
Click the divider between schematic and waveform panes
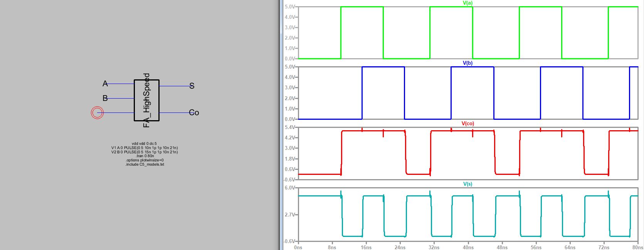pyautogui.click(x=279, y=125)
